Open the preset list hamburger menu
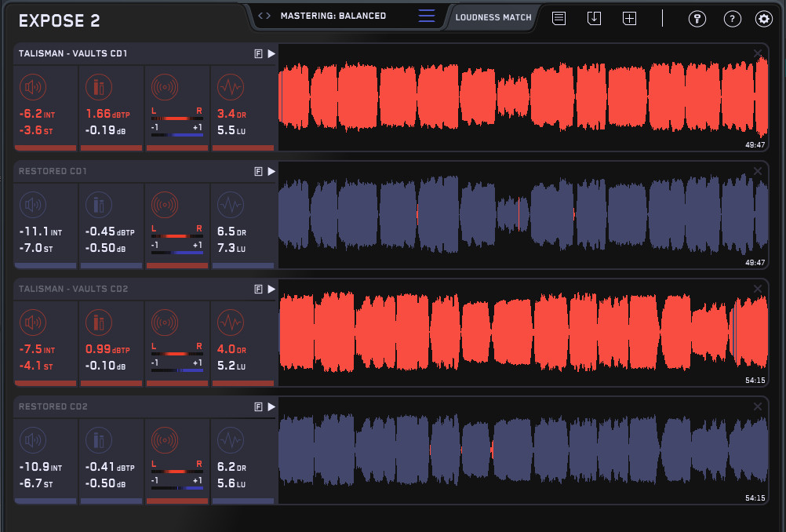786x532 pixels. coord(427,16)
